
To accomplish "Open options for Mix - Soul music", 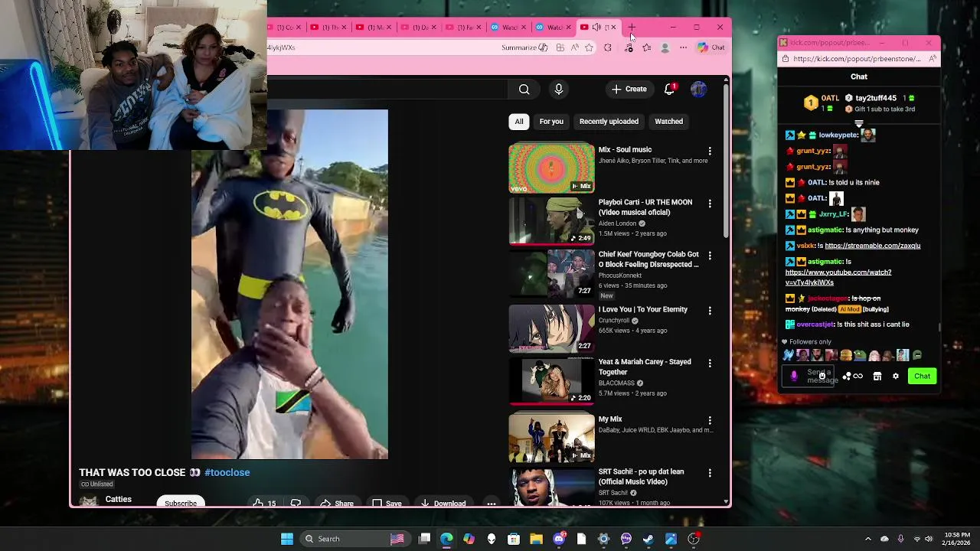I will [710, 152].
